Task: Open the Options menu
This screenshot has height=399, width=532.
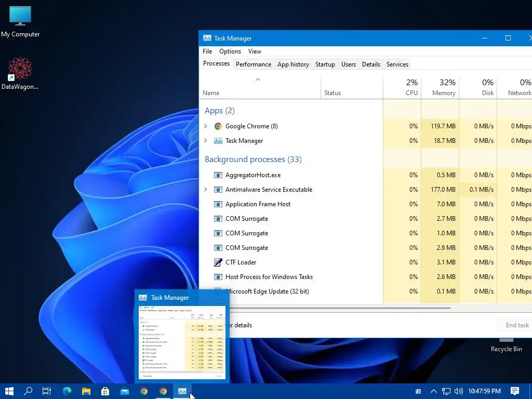Action: (x=230, y=51)
